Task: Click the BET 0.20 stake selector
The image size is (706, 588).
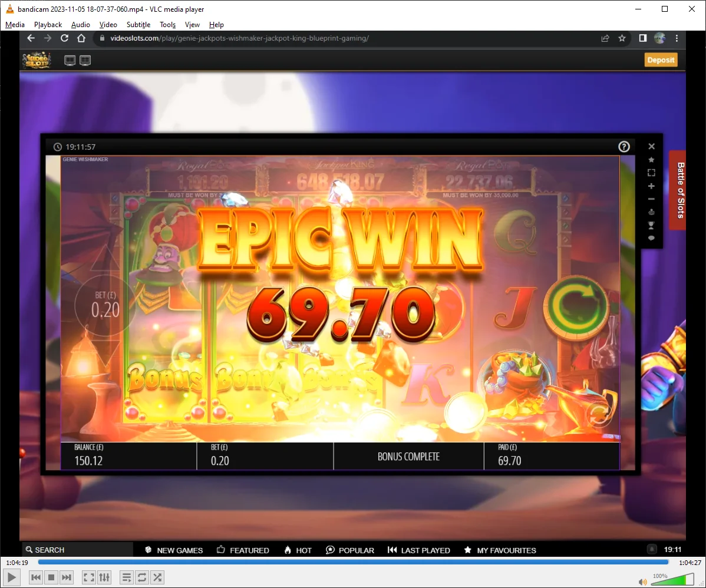Action: pyautogui.click(x=105, y=305)
